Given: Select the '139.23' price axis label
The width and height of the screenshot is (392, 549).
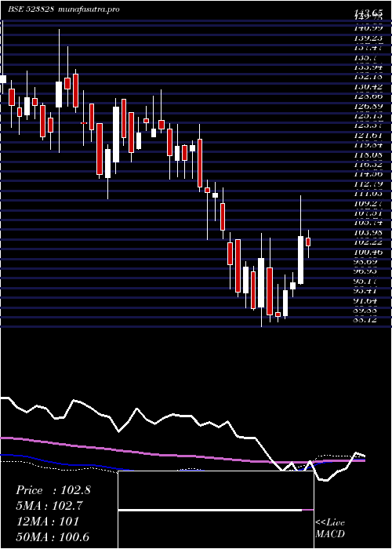Looking at the screenshot, I should click(x=368, y=38).
